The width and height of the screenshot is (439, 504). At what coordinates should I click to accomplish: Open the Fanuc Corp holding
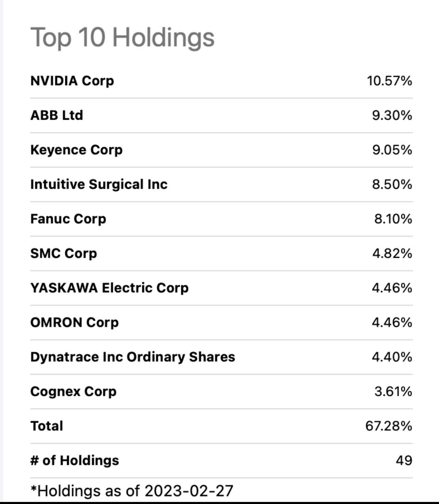[68, 219]
